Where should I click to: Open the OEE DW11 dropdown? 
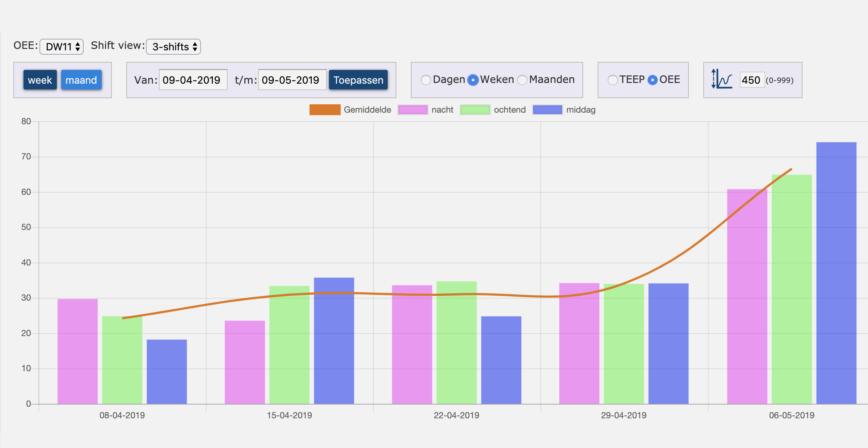(62, 47)
